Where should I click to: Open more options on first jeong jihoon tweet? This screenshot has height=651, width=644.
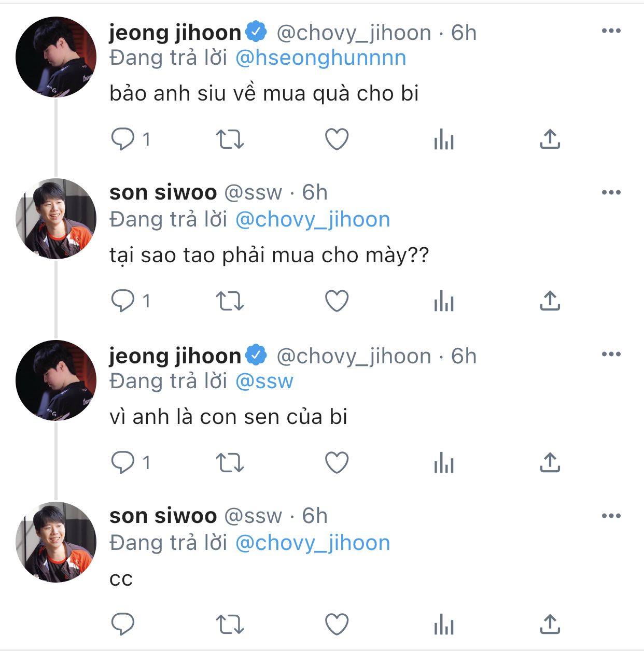611,31
